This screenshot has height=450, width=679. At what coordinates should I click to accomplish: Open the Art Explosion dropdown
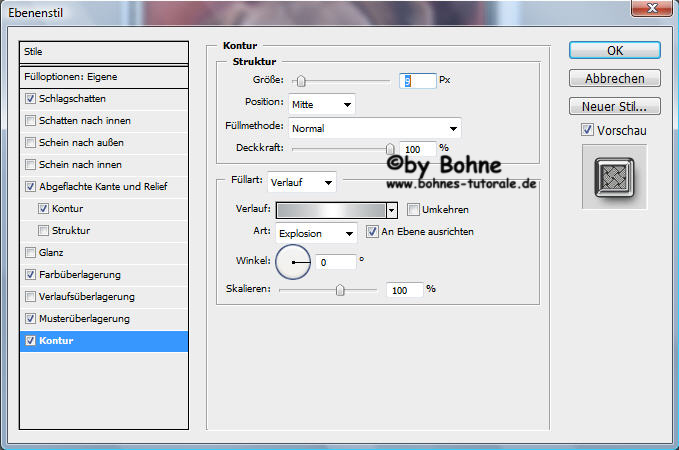coord(316,233)
